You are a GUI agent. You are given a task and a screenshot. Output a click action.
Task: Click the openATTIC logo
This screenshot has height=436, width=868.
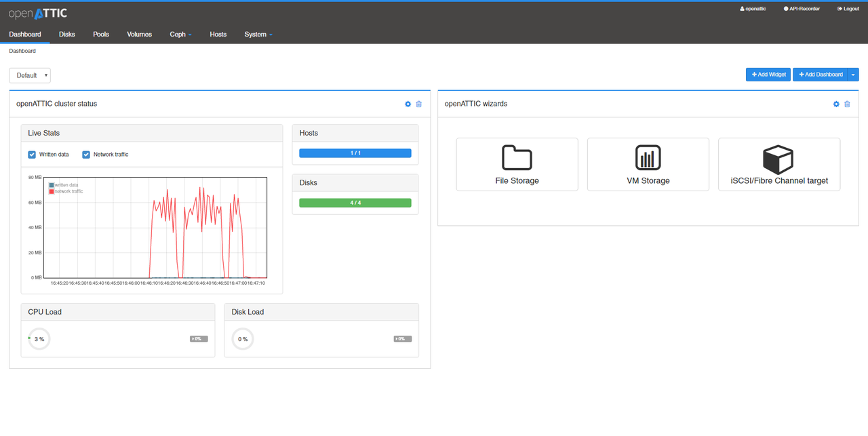38,14
